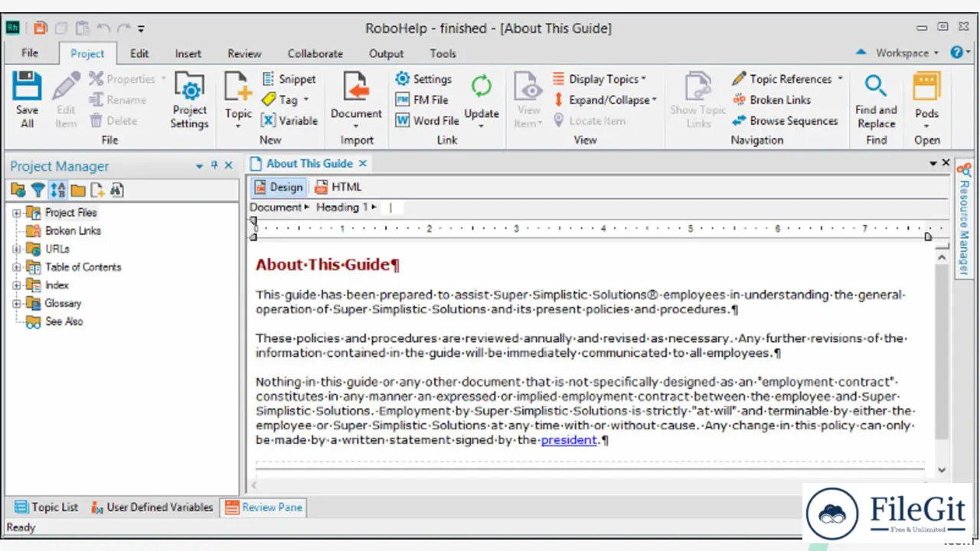The height and width of the screenshot is (551, 980).
Task: Expand the Project Files node
Action: (x=17, y=213)
